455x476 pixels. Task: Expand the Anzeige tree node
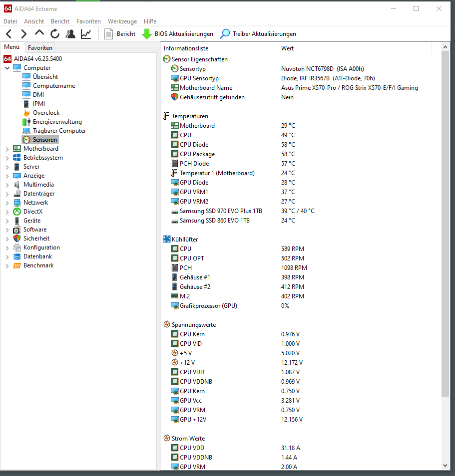click(x=7, y=176)
